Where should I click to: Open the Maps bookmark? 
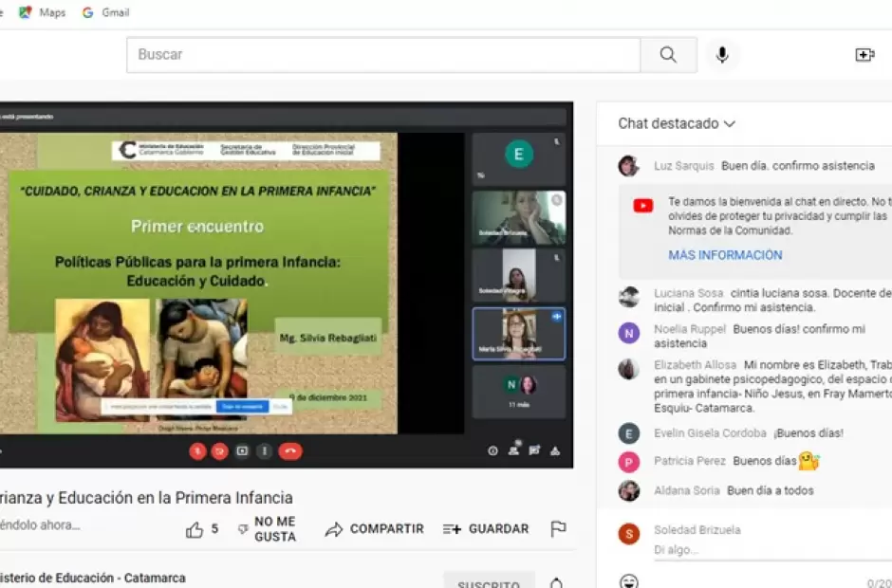(x=43, y=12)
